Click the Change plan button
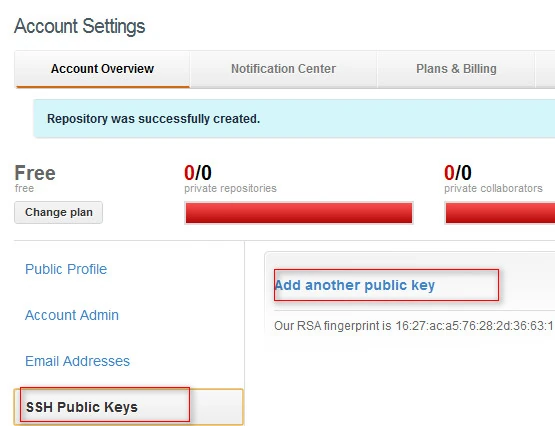This screenshot has height=426, width=555. [59, 212]
